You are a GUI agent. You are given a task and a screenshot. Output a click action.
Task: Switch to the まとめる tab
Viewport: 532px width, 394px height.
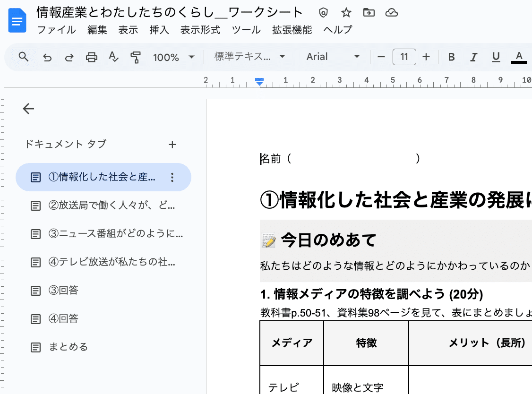(103, 347)
